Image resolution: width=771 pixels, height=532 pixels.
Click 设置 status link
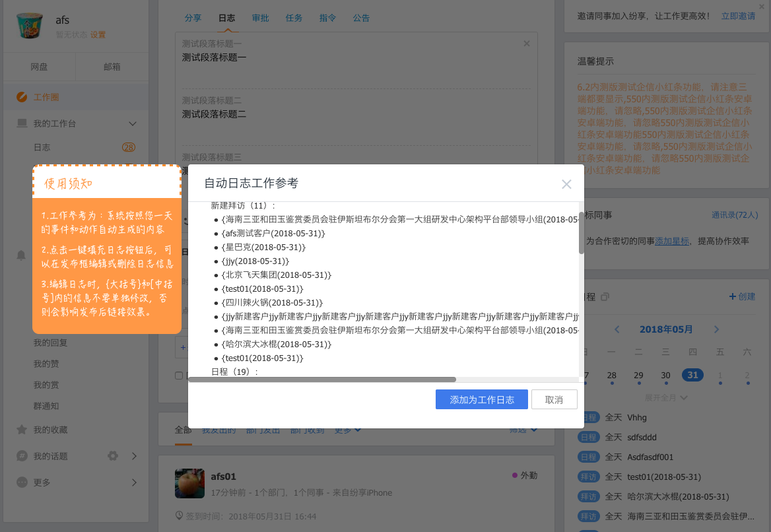98,35
